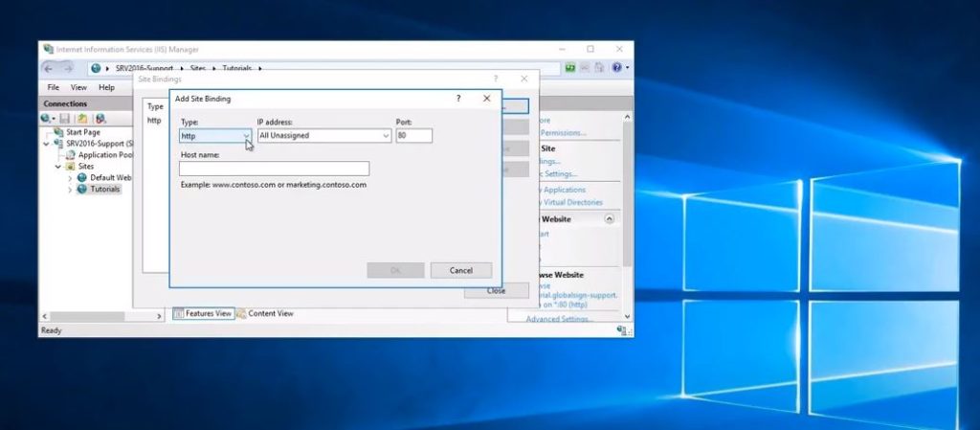Open the IP address All Unassigned combo box

click(324, 136)
